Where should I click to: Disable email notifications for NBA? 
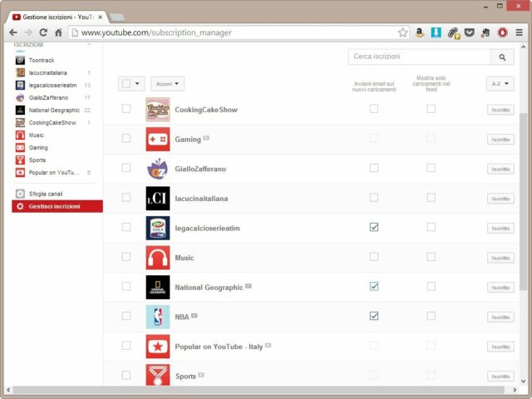pyautogui.click(x=374, y=316)
